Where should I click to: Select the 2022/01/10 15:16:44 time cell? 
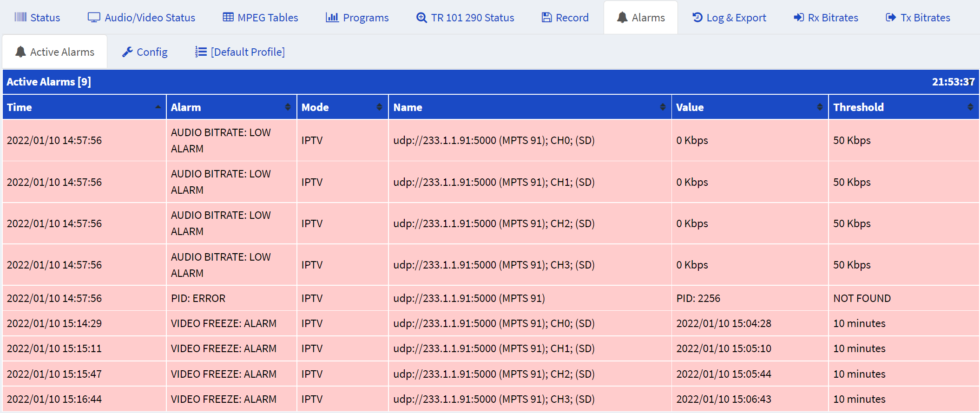84,399
